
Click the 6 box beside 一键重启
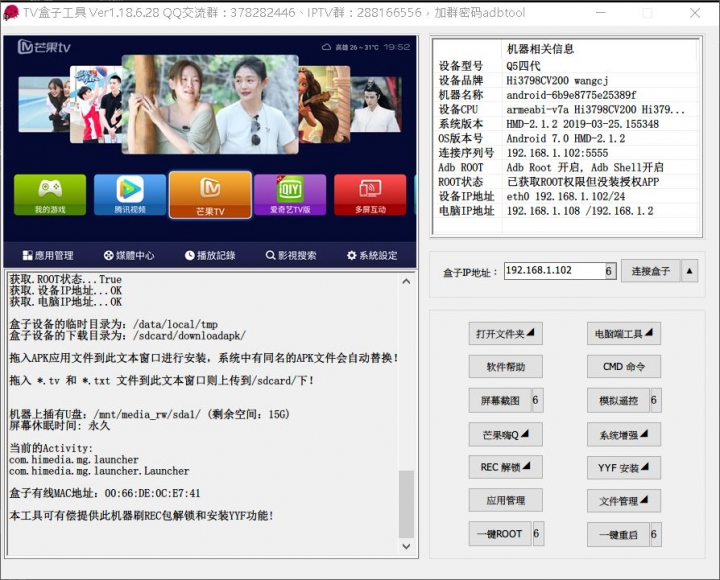pos(655,535)
